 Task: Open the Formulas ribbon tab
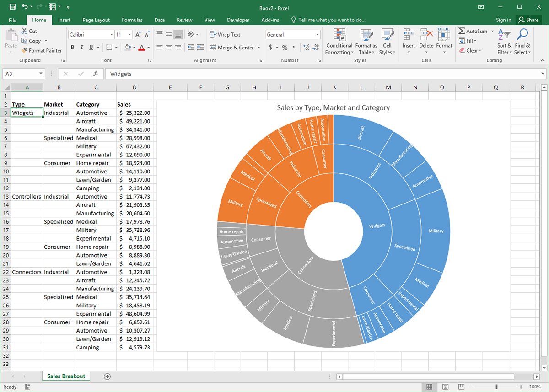132,20
